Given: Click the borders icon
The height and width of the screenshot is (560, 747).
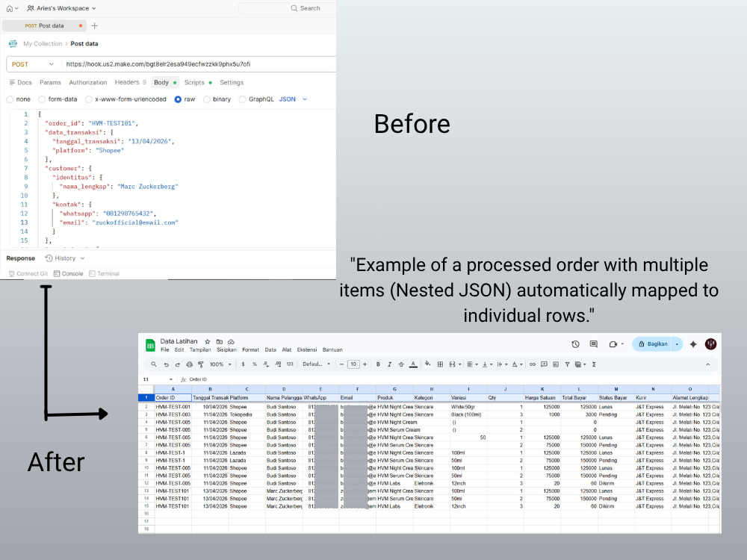Looking at the screenshot, I should click(x=440, y=365).
